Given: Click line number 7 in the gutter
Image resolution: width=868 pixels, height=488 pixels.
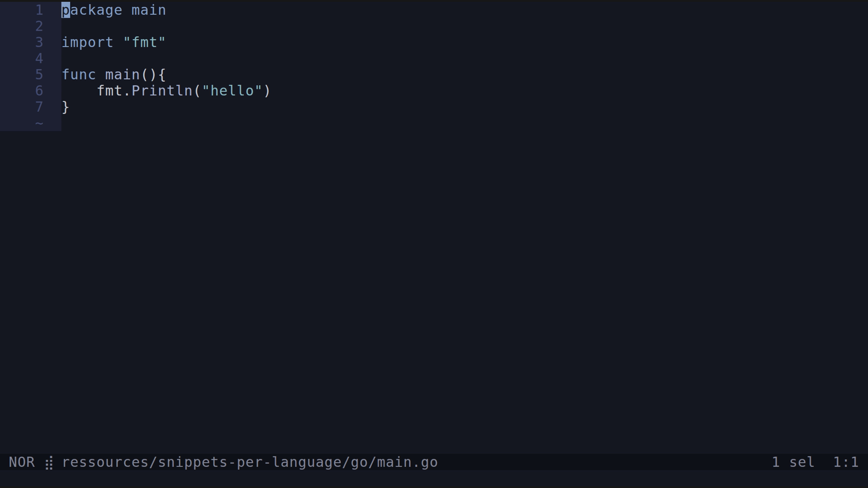Looking at the screenshot, I should [x=39, y=107].
